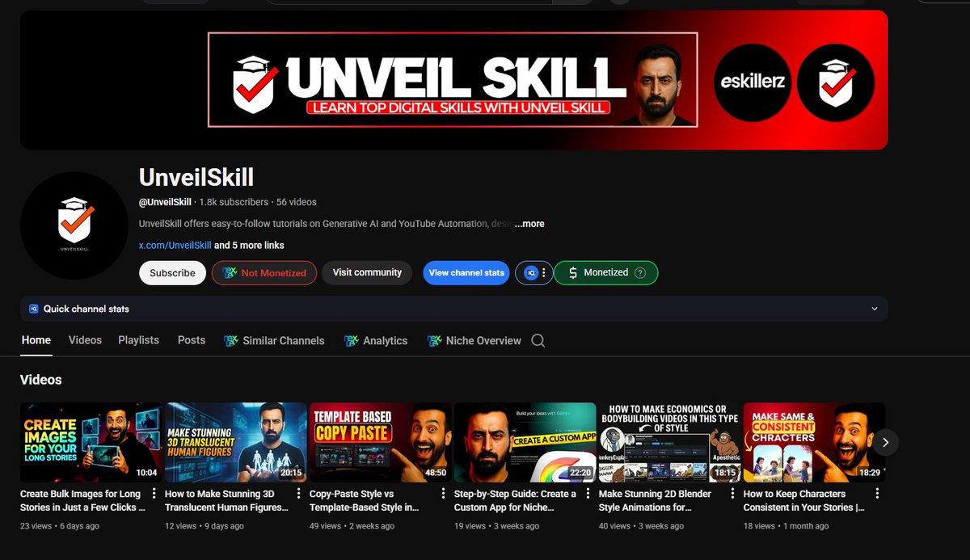Viewport: 970px width, 560px height.
Task: Click title 'Copy-Paste Style vs Template-Based Style'
Action: [365, 501]
